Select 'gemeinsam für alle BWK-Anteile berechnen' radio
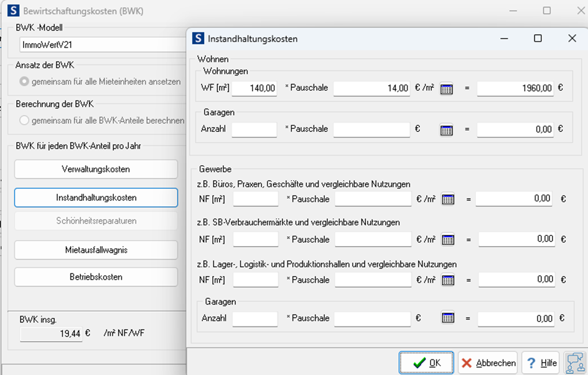Screen dimensions: 588x375 [x=24, y=120]
